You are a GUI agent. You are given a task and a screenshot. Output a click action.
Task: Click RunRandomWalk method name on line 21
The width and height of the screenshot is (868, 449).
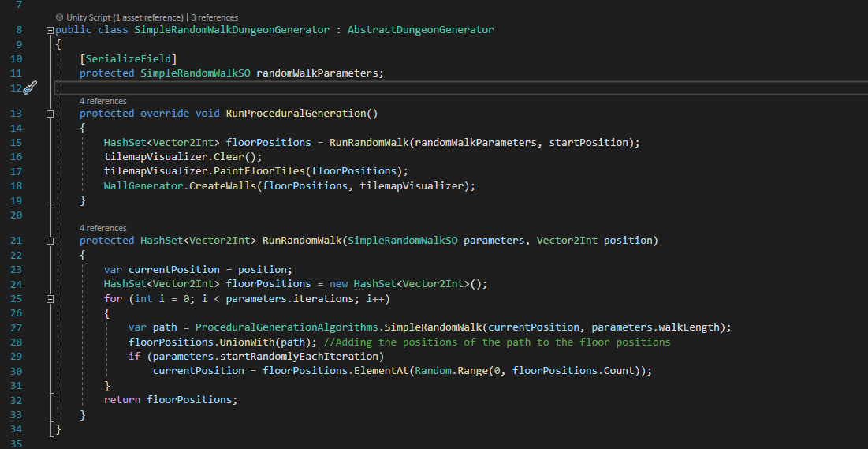pos(302,241)
